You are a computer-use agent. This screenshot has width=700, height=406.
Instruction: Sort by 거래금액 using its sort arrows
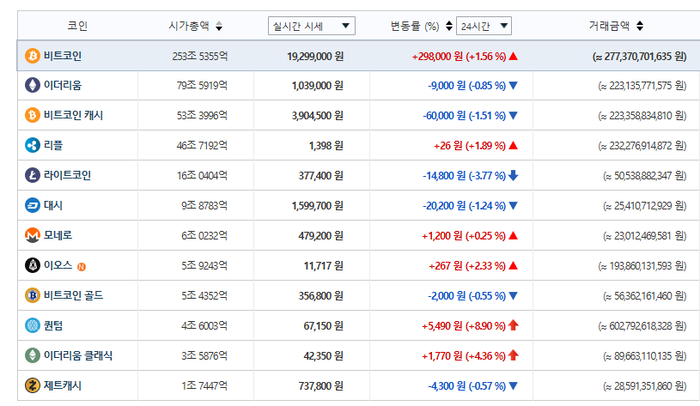click(640, 26)
